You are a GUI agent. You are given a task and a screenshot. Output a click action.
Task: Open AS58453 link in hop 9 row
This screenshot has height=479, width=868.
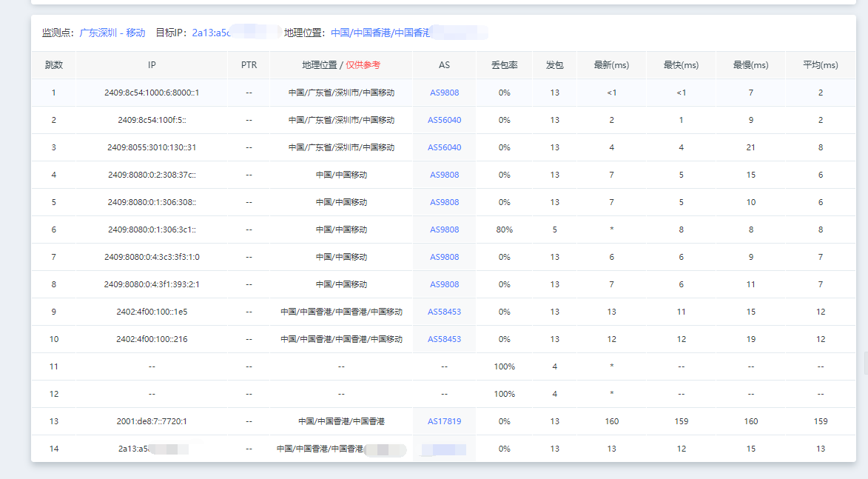pos(444,312)
